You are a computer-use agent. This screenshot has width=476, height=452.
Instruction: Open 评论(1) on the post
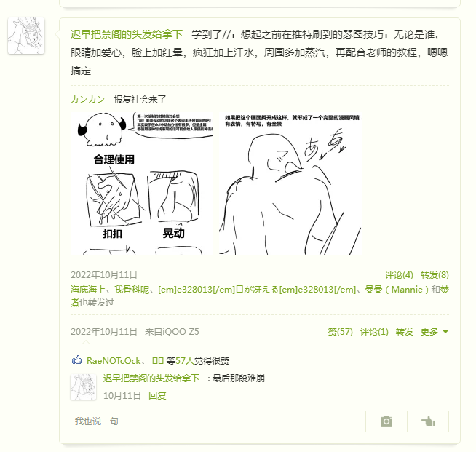374,331
